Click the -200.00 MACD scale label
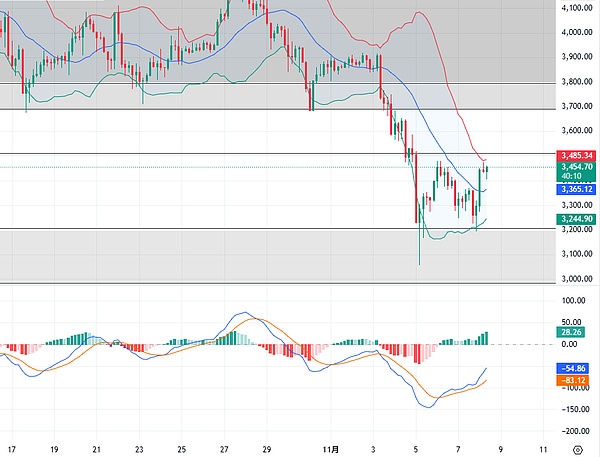Image resolution: width=600 pixels, height=457 pixels. (x=576, y=432)
